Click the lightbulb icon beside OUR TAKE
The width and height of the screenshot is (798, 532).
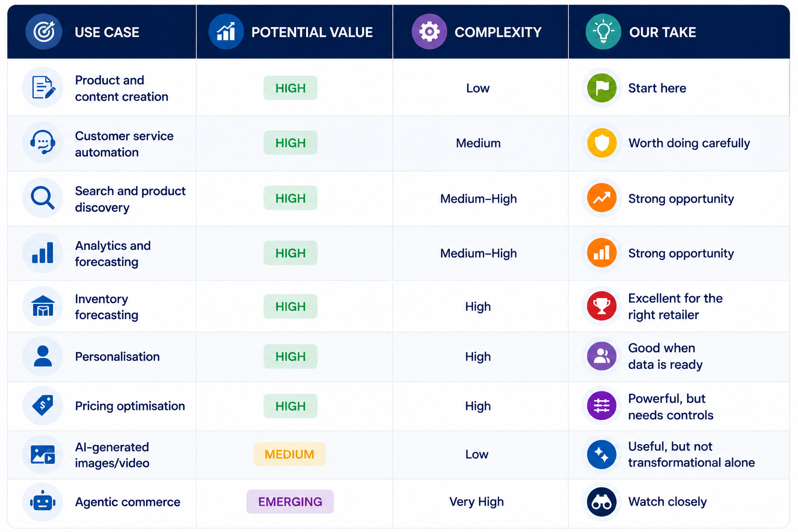tap(603, 32)
